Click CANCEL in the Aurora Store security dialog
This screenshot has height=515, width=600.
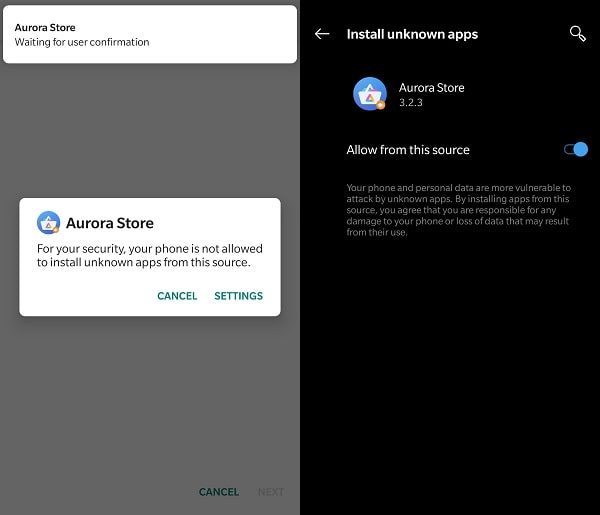click(x=177, y=296)
